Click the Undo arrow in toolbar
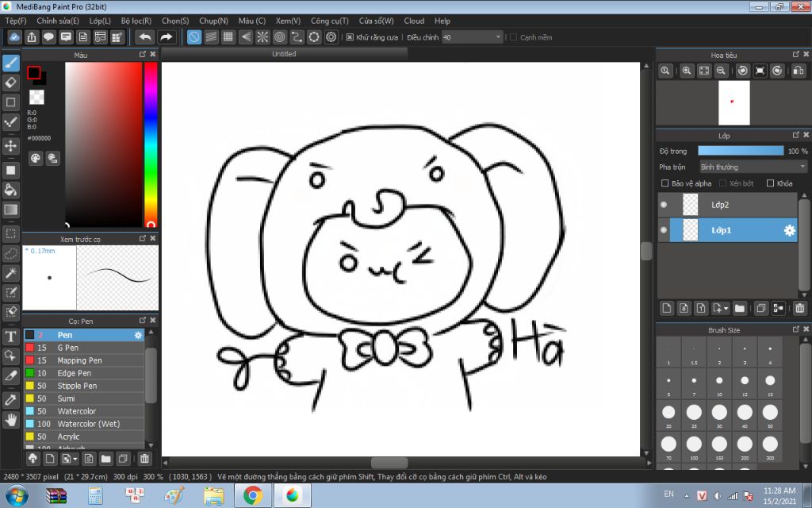The width and height of the screenshot is (812, 508). 146,37
